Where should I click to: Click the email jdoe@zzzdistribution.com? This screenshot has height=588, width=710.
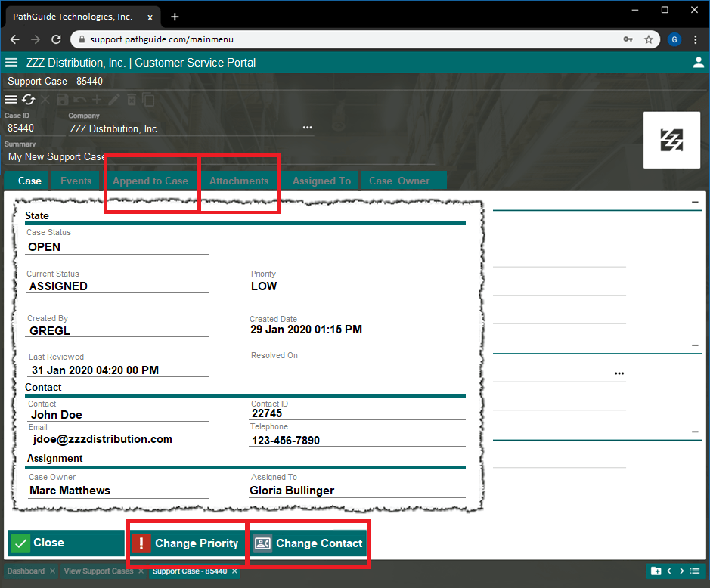point(102,440)
